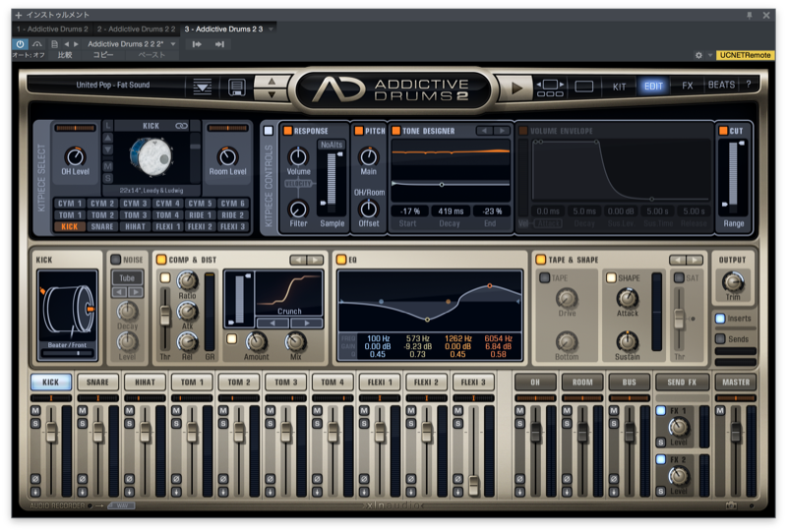Click the Shape Attack knob
The image size is (787, 532).
pyautogui.click(x=627, y=299)
